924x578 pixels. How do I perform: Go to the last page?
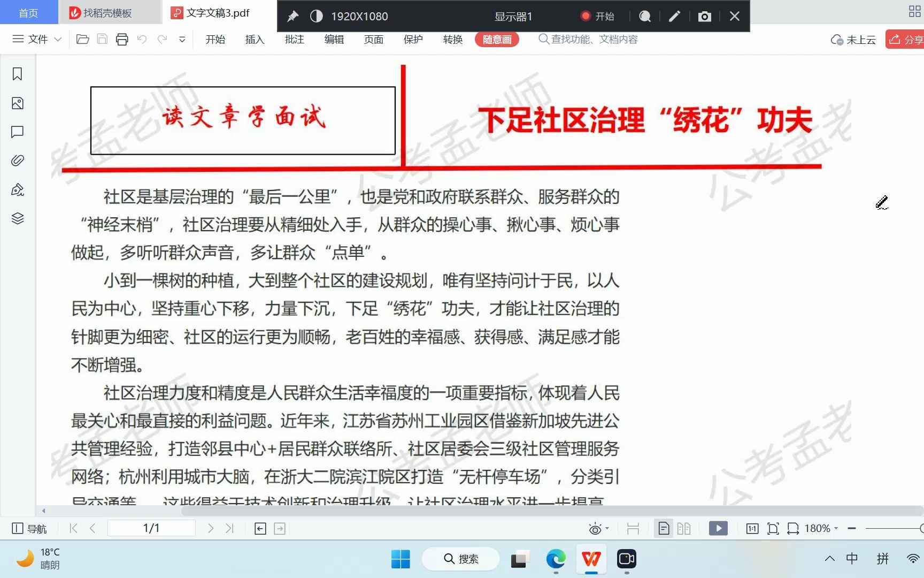click(230, 529)
